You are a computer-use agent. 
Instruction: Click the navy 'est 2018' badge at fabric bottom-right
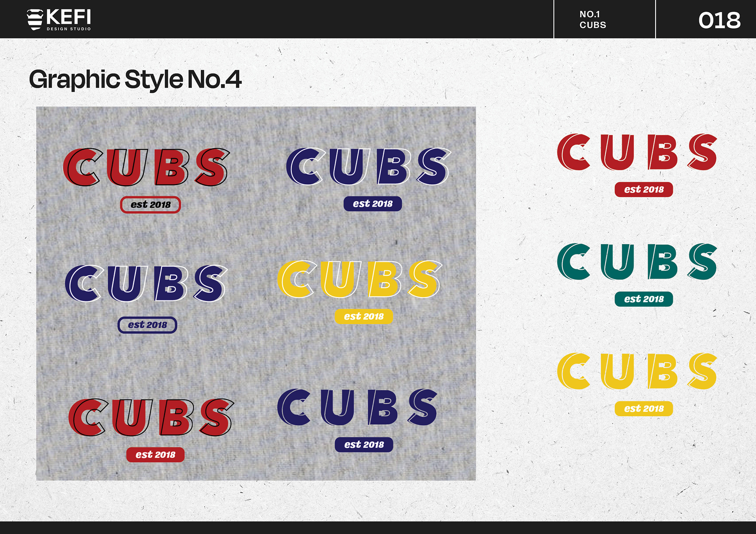pos(364,445)
